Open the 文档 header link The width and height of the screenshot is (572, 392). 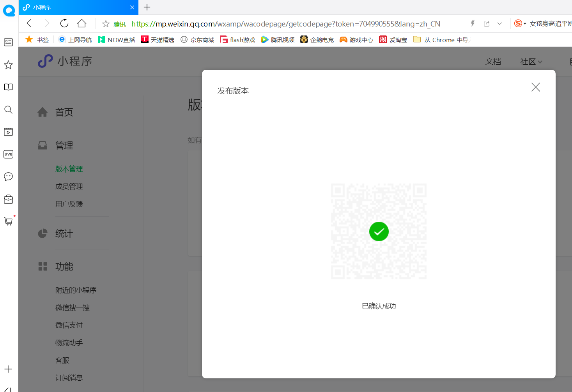click(x=493, y=62)
